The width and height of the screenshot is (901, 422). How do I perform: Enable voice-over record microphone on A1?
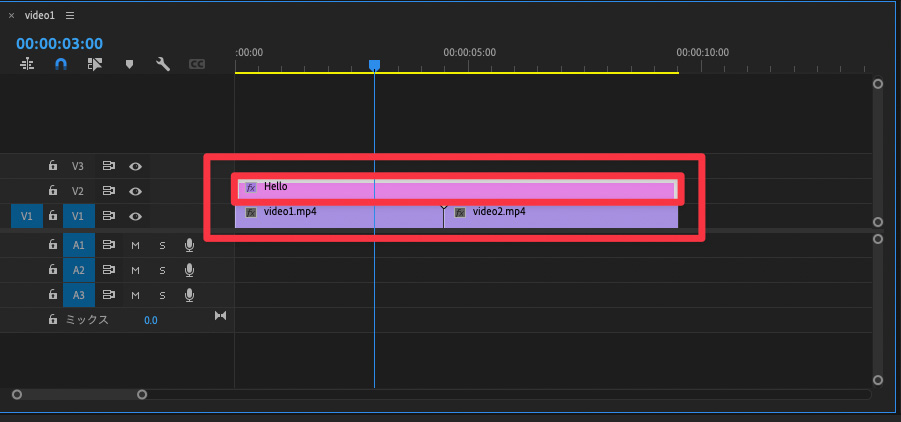click(x=189, y=245)
